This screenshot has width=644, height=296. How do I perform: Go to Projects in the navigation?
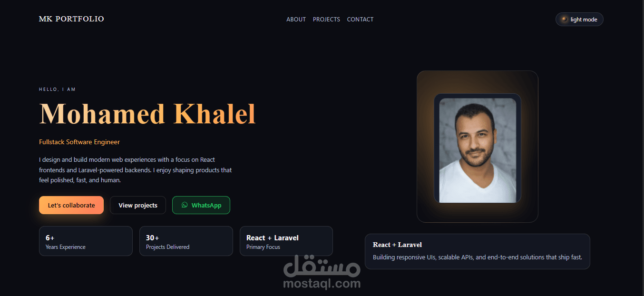326,20
